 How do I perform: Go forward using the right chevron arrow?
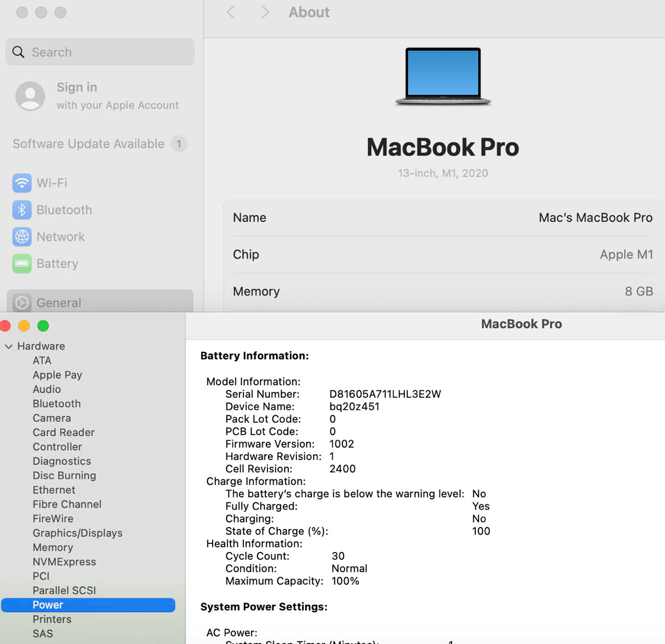click(x=265, y=12)
